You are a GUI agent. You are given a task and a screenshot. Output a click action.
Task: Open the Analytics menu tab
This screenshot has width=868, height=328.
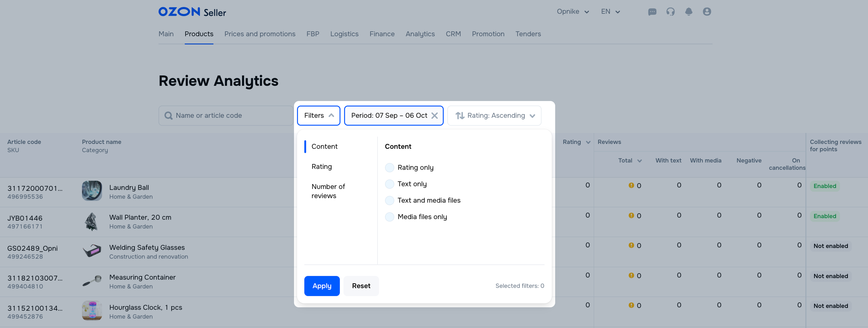tap(420, 34)
